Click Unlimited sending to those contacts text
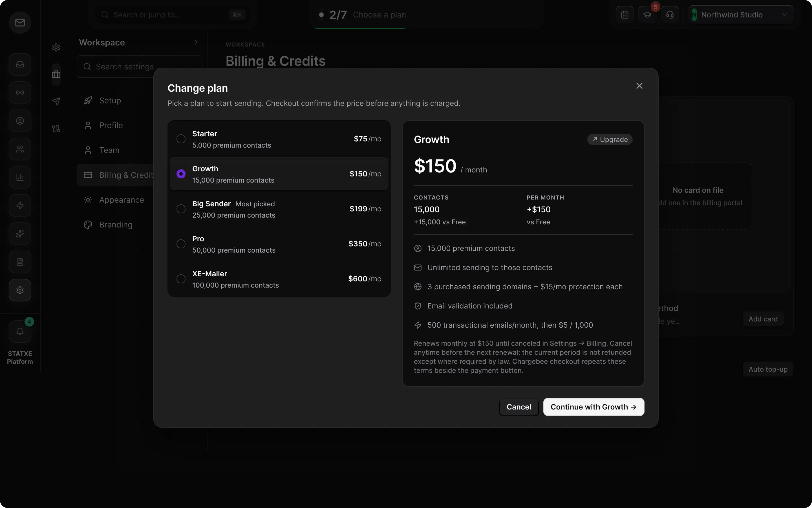812x508 pixels. [490, 268]
